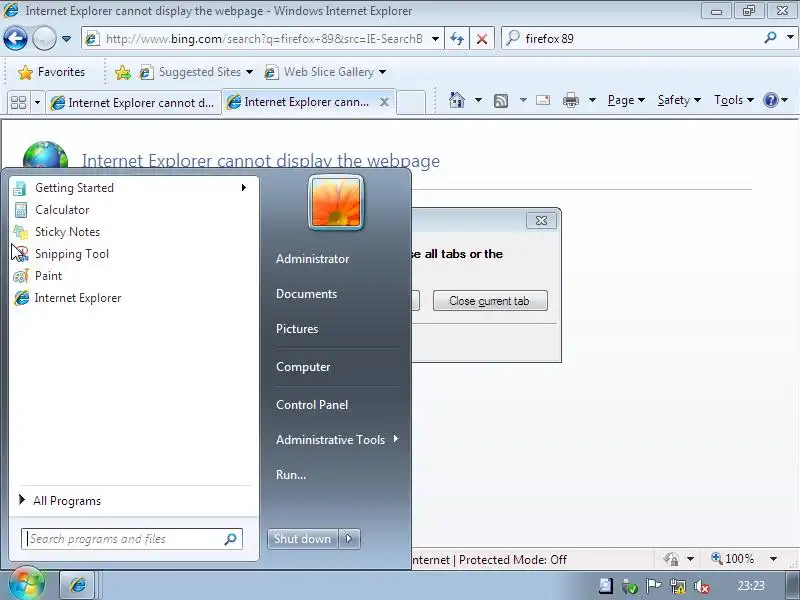The image size is (800, 600).
Task: Click the 100% zoom level button
Action: pos(733,559)
